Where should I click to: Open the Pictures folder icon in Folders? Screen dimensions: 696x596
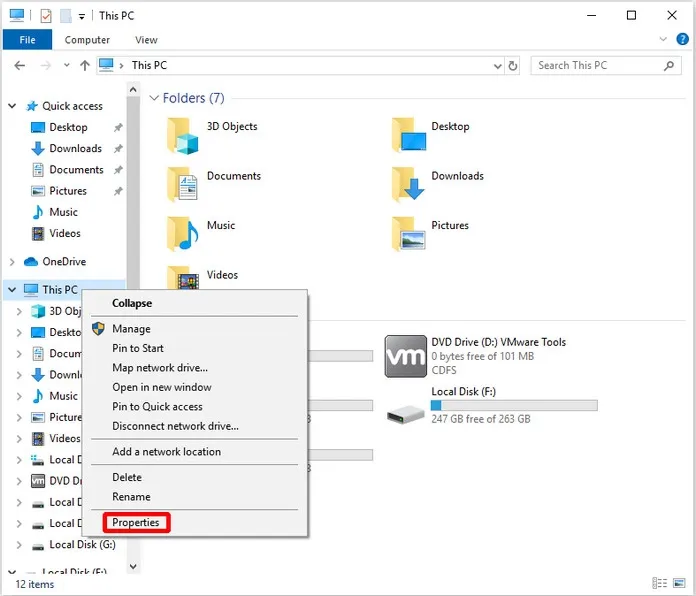[x=408, y=234]
